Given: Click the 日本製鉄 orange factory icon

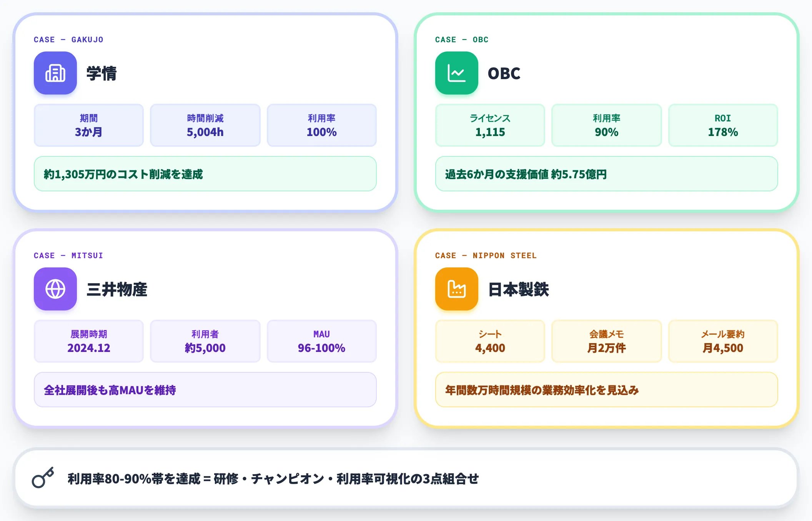Looking at the screenshot, I should pos(457,289).
